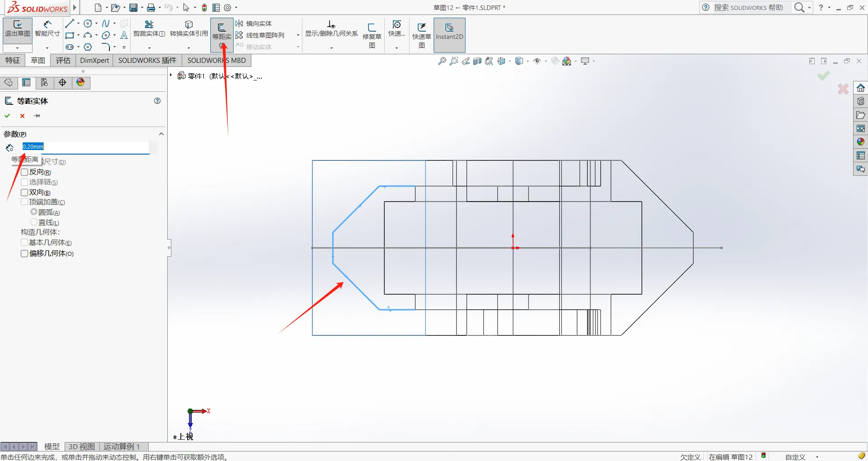The width and height of the screenshot is (868, 461).
Task: Open the Trim Entities dropdown arrow
Action: (149, 47)
